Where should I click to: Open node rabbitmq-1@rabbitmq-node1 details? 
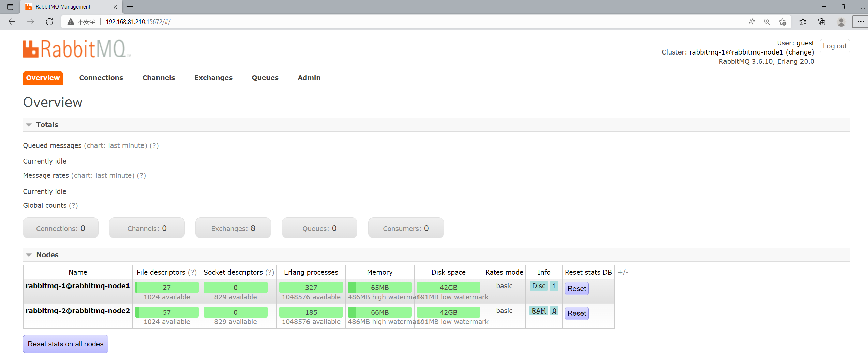pos(78,286)
